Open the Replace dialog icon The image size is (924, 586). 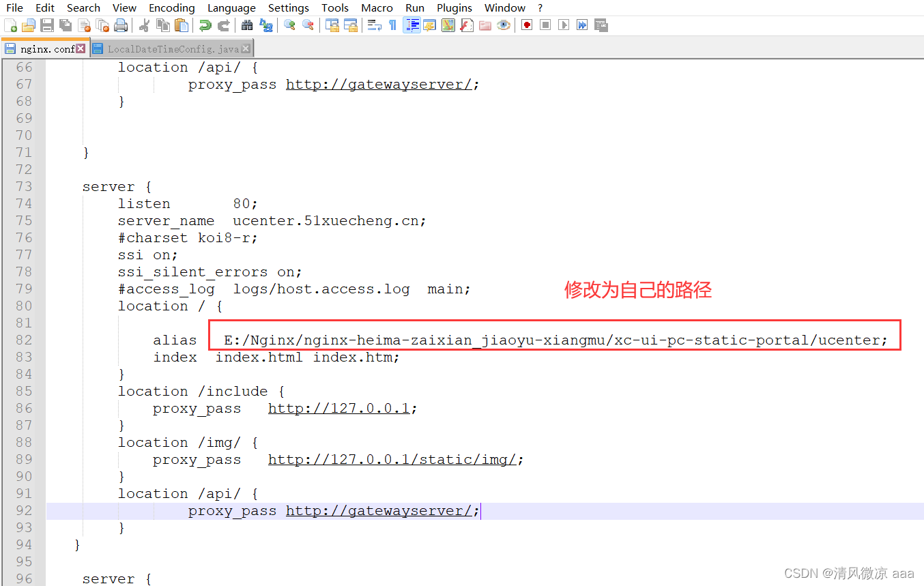pyautogui.click(x=265, y=26)
